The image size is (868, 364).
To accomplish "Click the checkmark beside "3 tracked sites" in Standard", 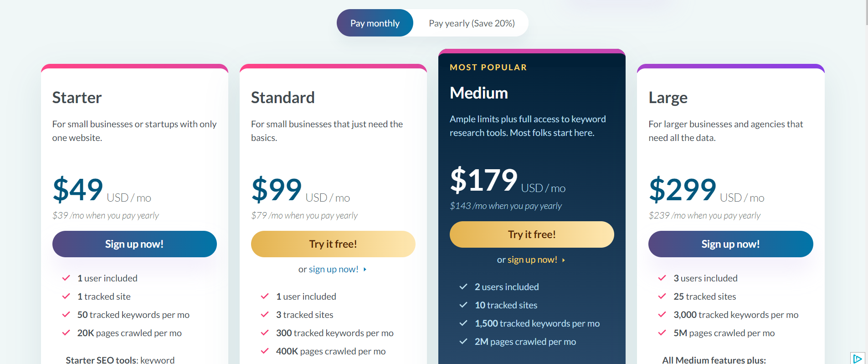I will coord(264,314).
